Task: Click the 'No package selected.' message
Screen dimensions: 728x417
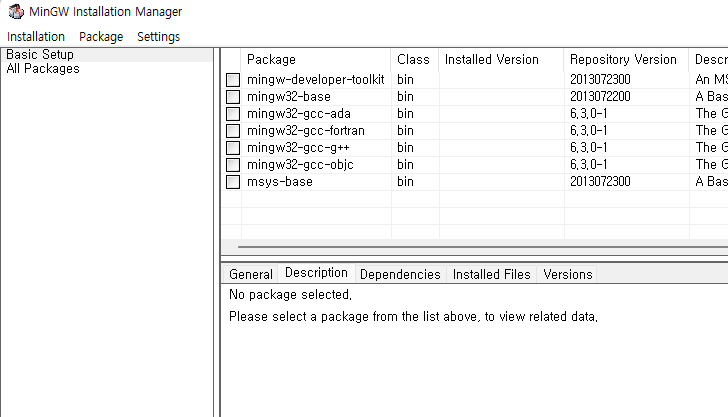Action: [290, 295]
